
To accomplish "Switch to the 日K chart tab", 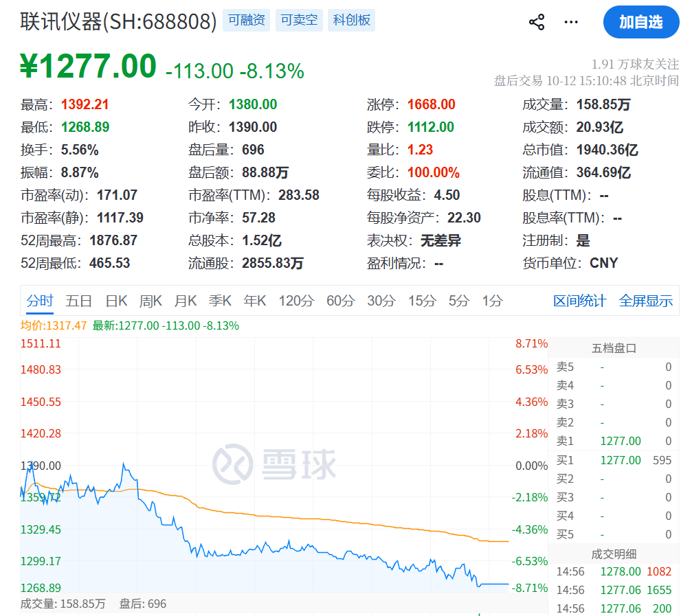I will click(x=116, y=301).
